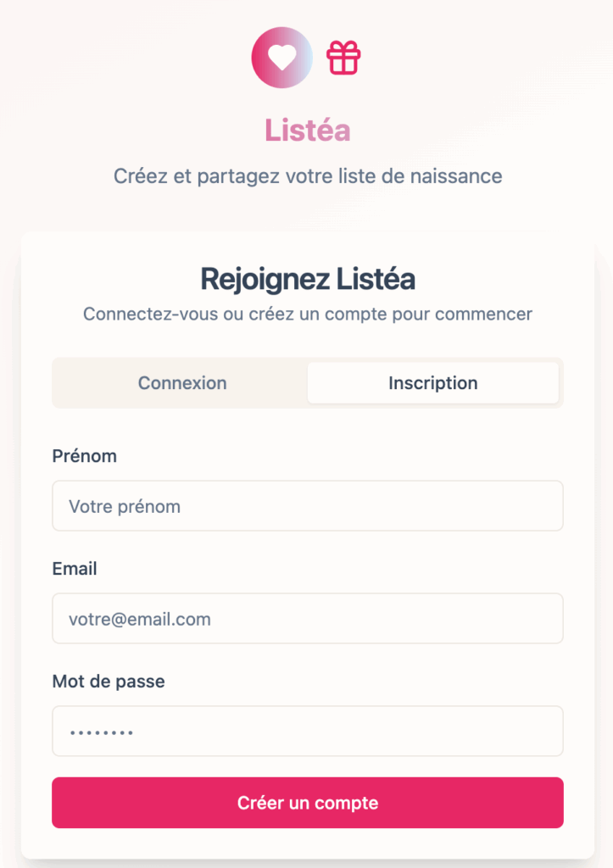The width and height of the screenshot is (613, 868).
Task: Click the votre@email.com placeholder text
Action: click(x=140, y=620)
